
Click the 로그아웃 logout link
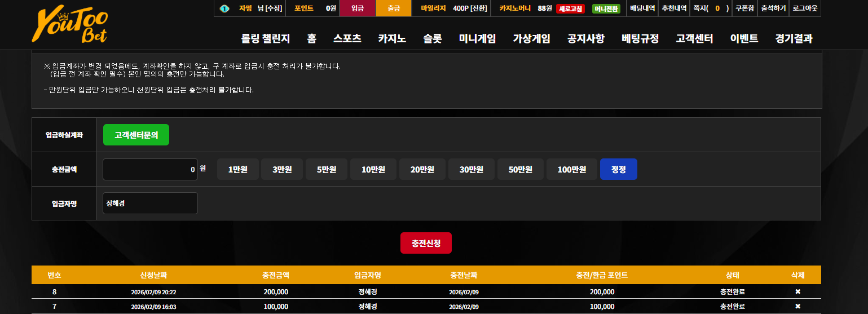point(805,8)
